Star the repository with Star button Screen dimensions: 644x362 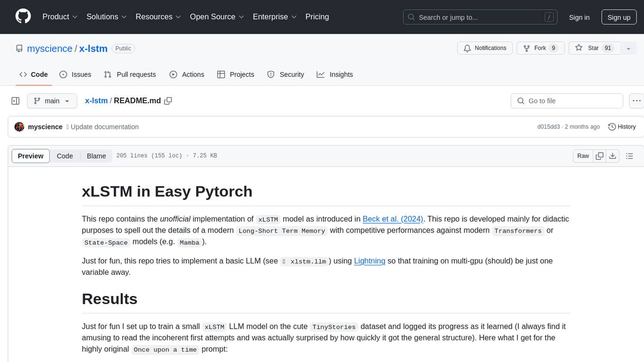(x=594, y=48)
